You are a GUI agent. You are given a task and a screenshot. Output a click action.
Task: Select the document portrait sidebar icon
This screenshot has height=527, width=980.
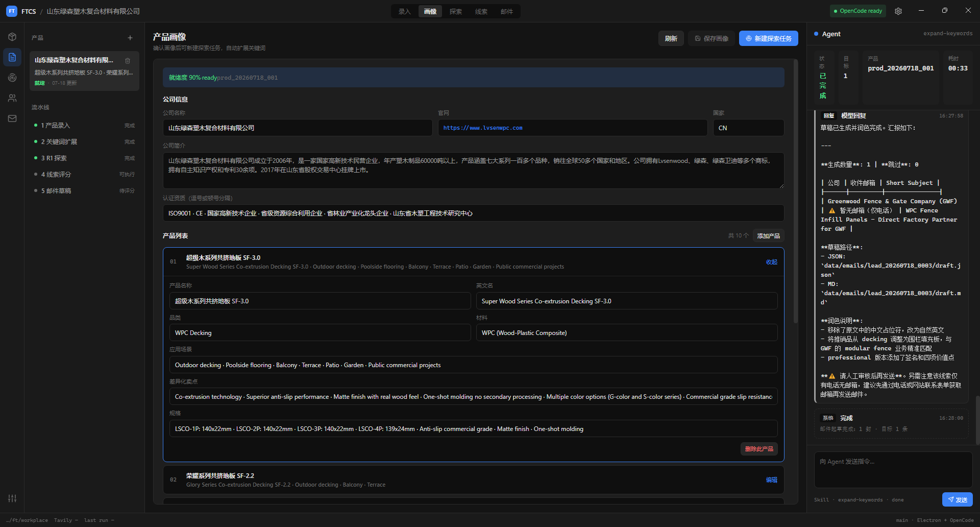(x=12, y=57)
